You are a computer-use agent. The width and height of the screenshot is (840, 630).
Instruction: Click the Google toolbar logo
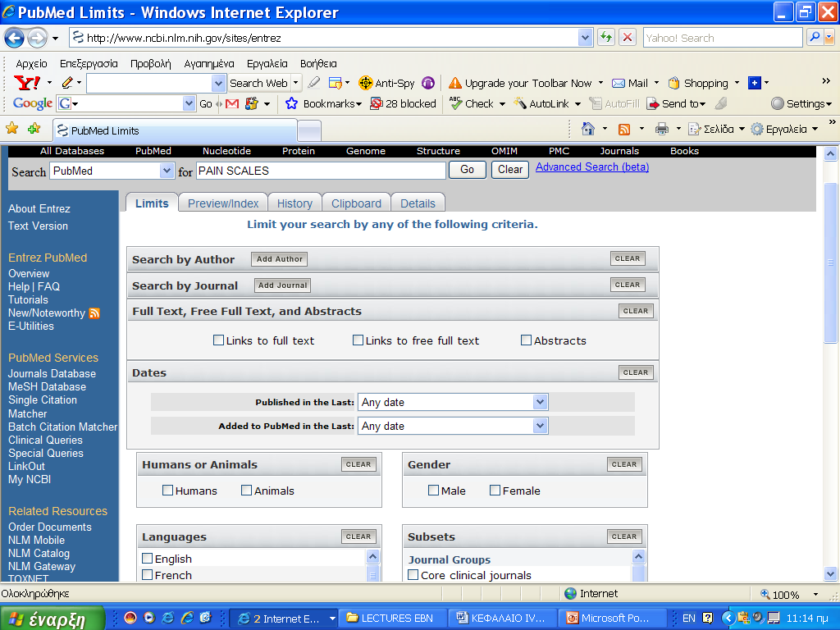pos(32,103)
